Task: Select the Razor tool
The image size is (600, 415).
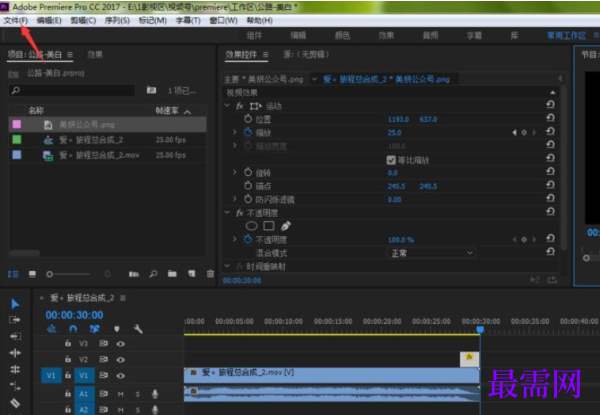Action: (x=15, y=403)
